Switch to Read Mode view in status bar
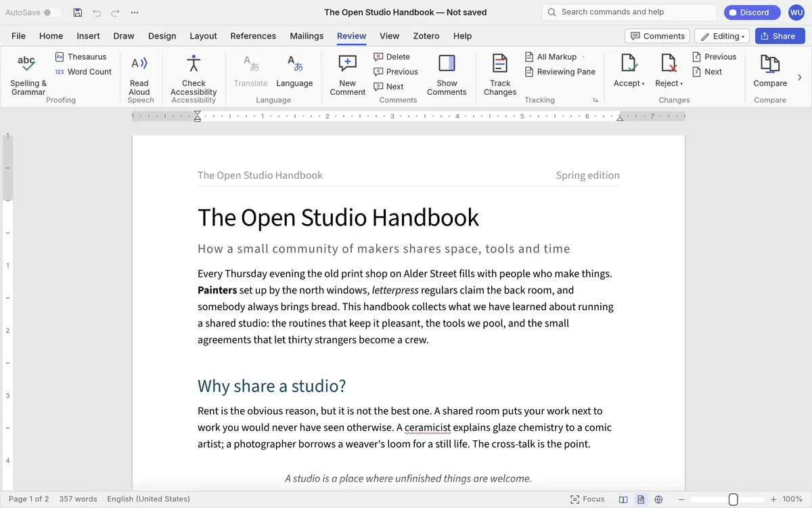This screenshot has width=812, height=508. tap(623, 499)
